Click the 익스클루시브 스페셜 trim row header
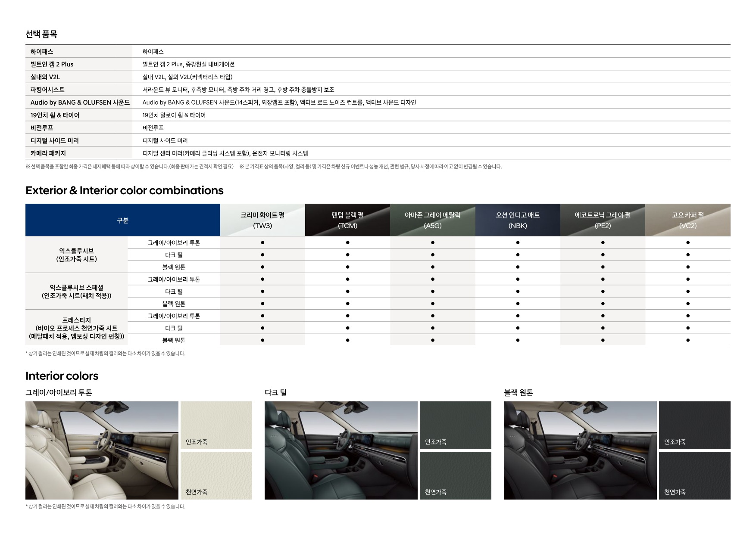 click(x=76, y=291)
